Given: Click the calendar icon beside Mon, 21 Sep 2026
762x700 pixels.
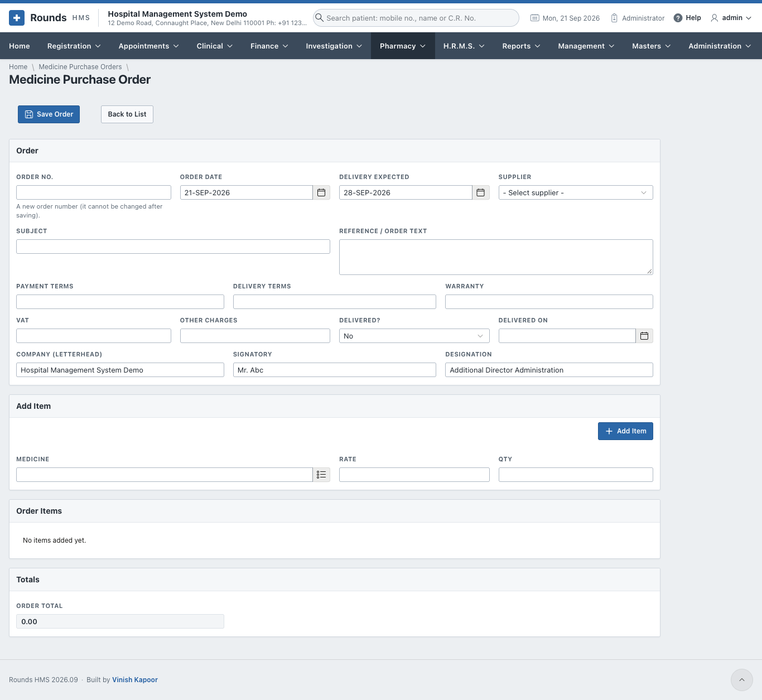Looking at the screenshot, I should (x=534, y=18).
